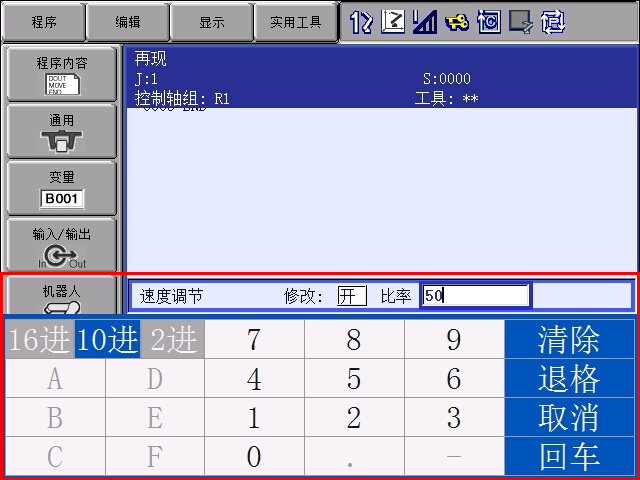Select the 10进 decimal mode
The height and width of the screenshot is (480, 640).
pyautogui.click(x=107, y=339)
